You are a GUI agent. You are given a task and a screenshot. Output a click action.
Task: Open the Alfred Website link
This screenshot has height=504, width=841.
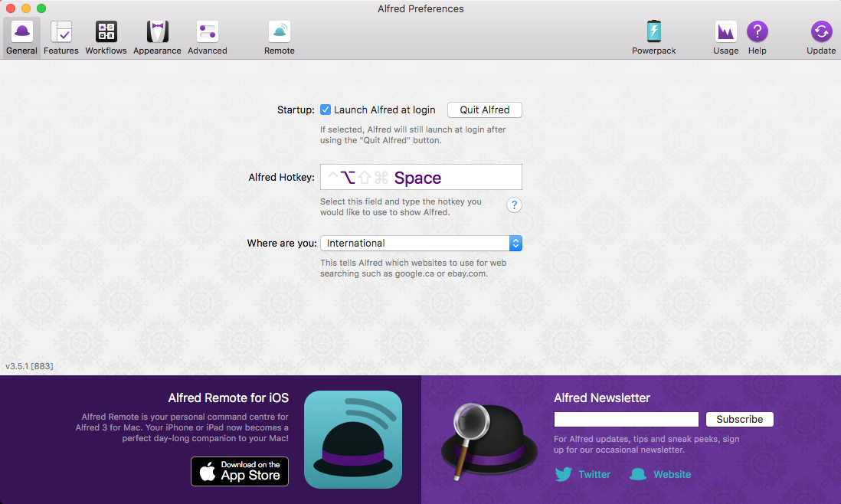(661, 474)
